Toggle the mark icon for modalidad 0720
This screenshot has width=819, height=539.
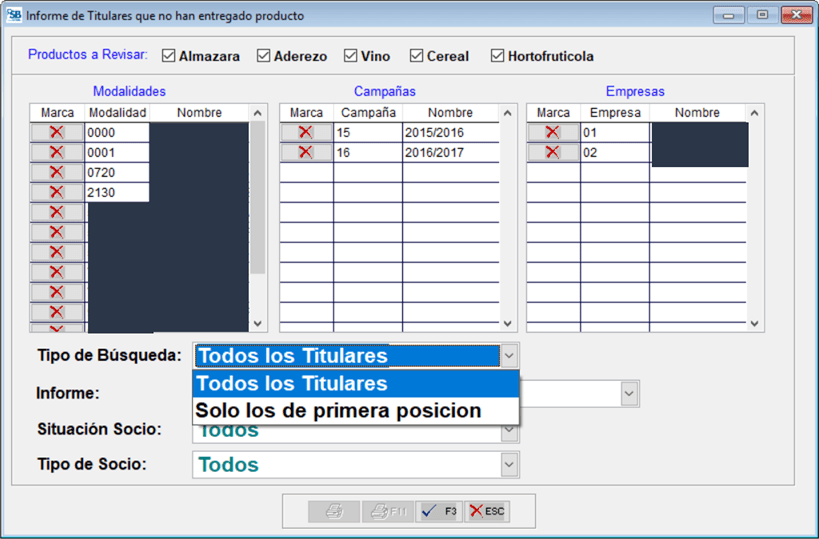click(56, 172)
